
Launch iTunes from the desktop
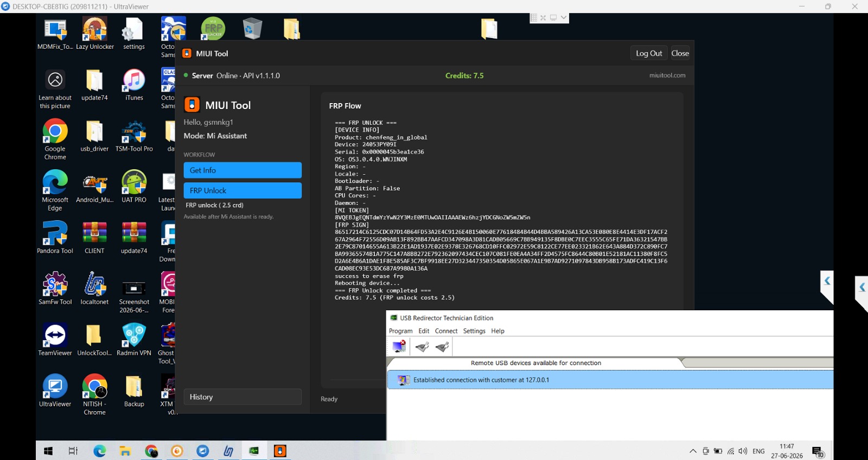134,85
